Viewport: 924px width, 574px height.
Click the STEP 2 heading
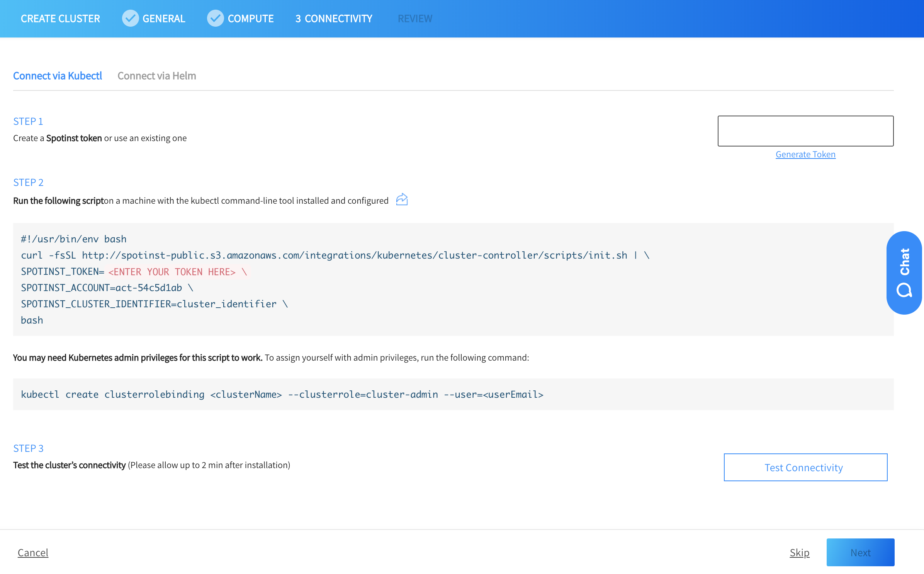click(28, 182)
